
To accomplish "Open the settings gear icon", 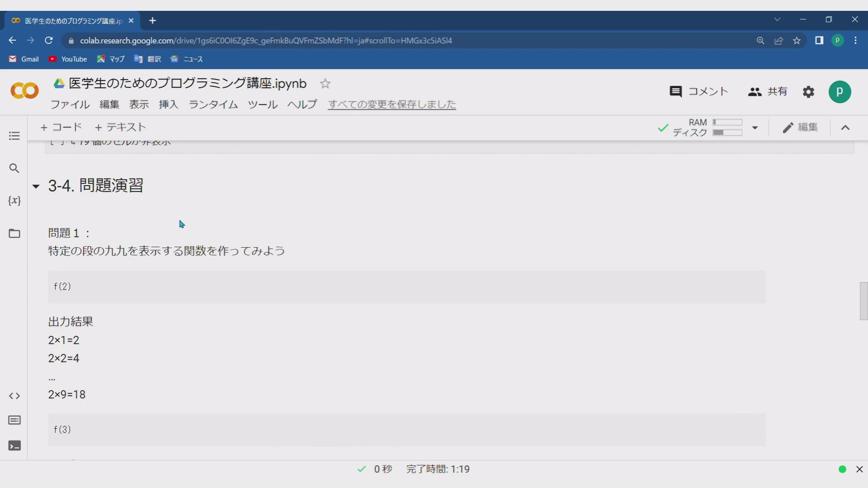I will 808,92.
